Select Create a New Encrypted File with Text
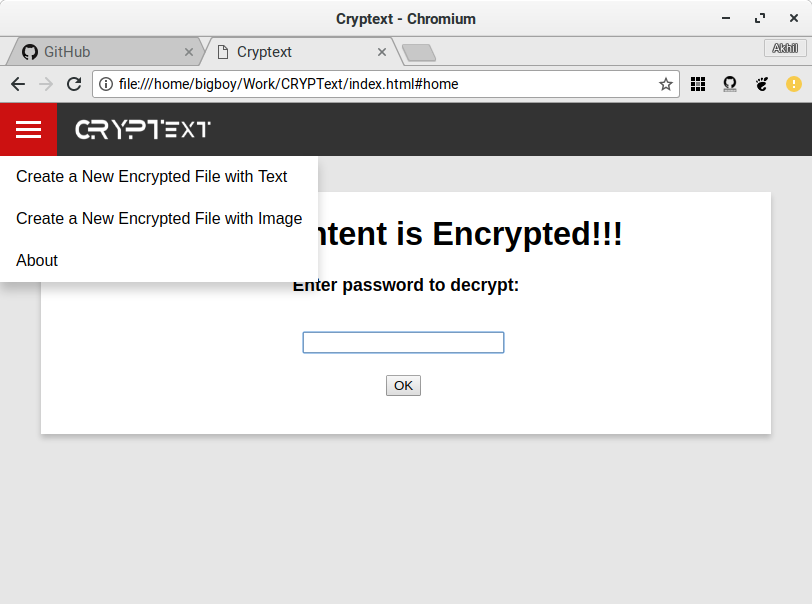 tap(152, 177)
